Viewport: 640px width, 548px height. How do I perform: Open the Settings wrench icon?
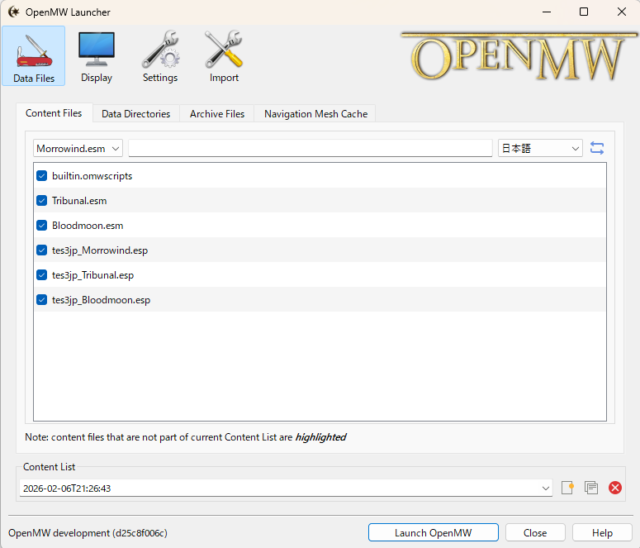point(160,56)
